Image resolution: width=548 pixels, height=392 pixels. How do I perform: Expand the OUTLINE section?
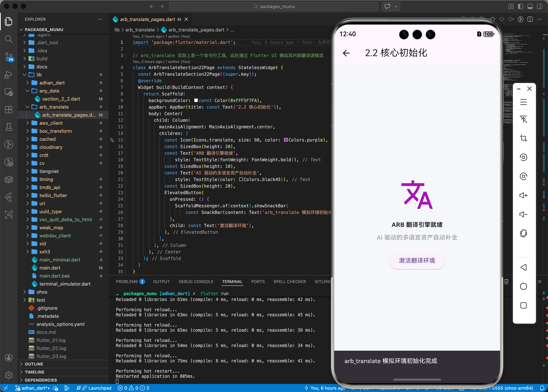coord(34,364)
